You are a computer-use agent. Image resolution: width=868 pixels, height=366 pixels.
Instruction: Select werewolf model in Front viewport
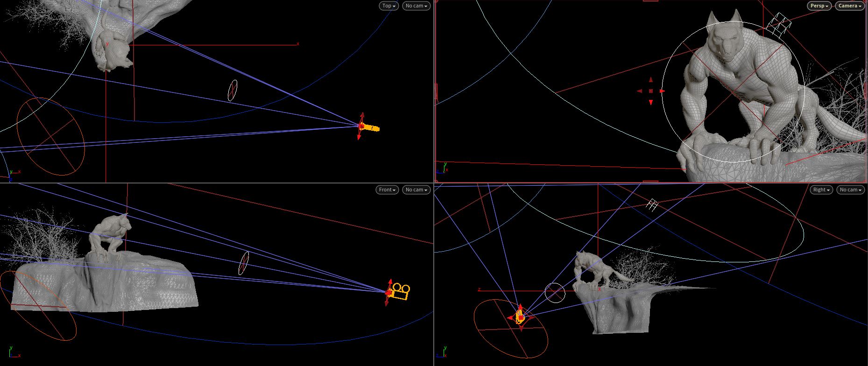[110, 238]
